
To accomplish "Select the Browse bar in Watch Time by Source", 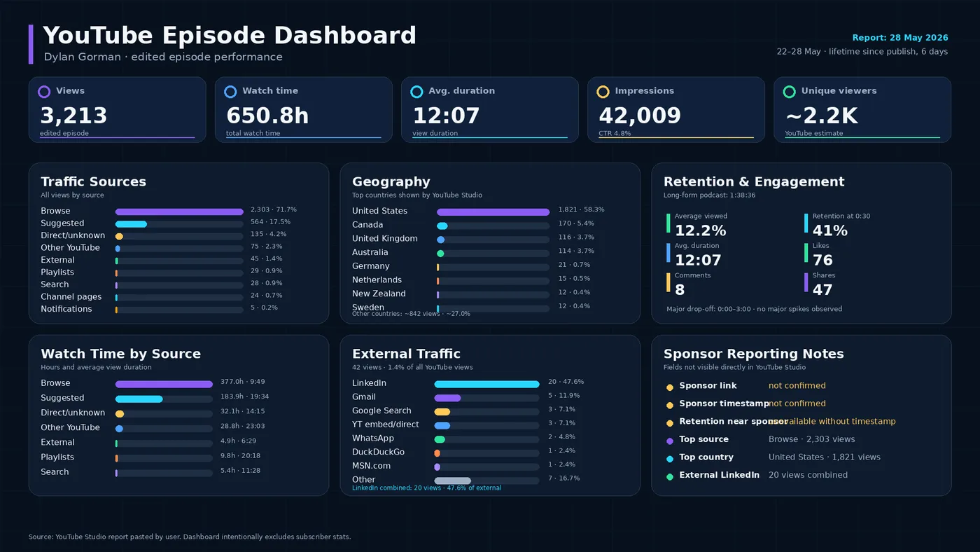I will (164, 384).
